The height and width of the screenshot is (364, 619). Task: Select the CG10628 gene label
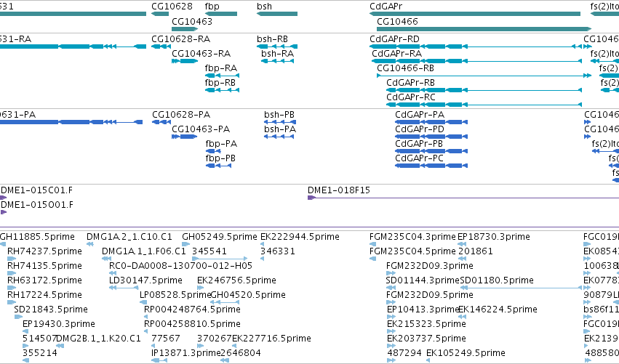pos(172,7)
